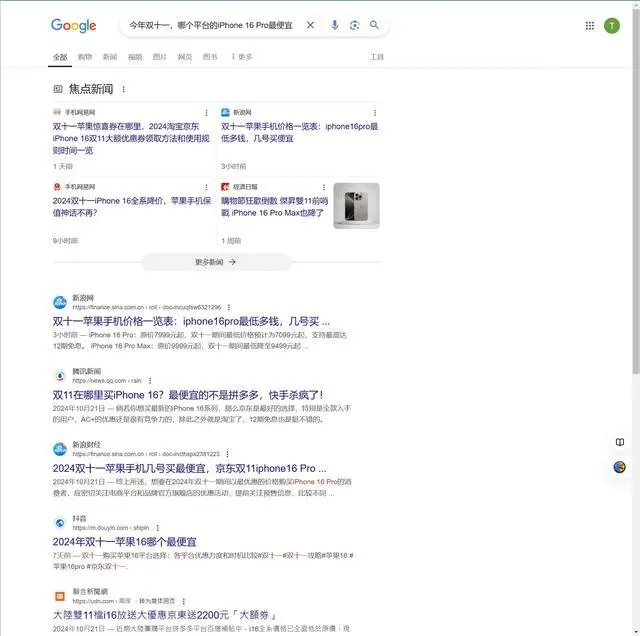This screenshot has width=640, height=636.
Task: Click the 9小时前 timestamp
Action: tap(65, 241)
